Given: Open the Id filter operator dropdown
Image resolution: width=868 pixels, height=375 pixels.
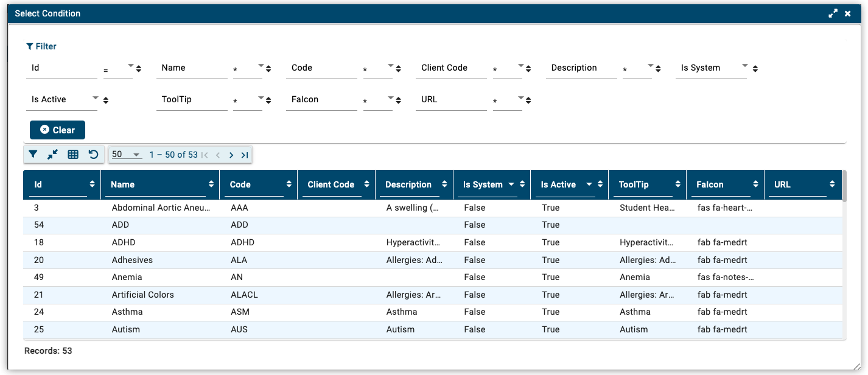Looking at the screenshot, I should [x=130, y=66].
